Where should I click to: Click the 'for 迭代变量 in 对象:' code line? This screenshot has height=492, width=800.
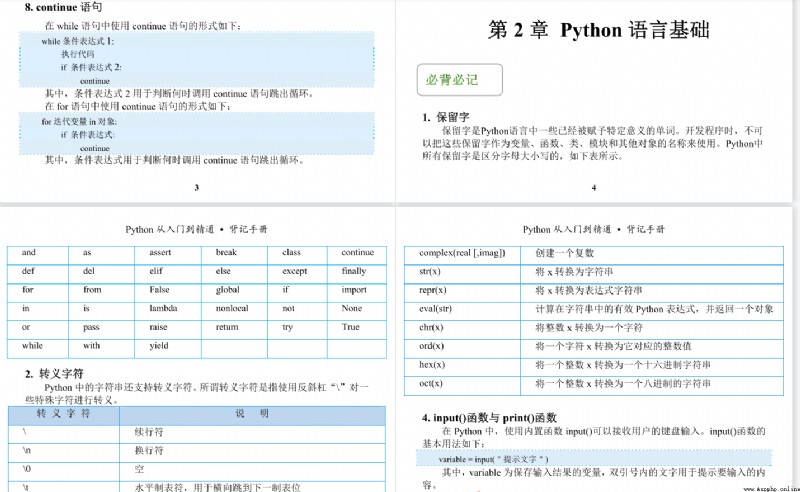pyautogui.click(x=79, y=121)
